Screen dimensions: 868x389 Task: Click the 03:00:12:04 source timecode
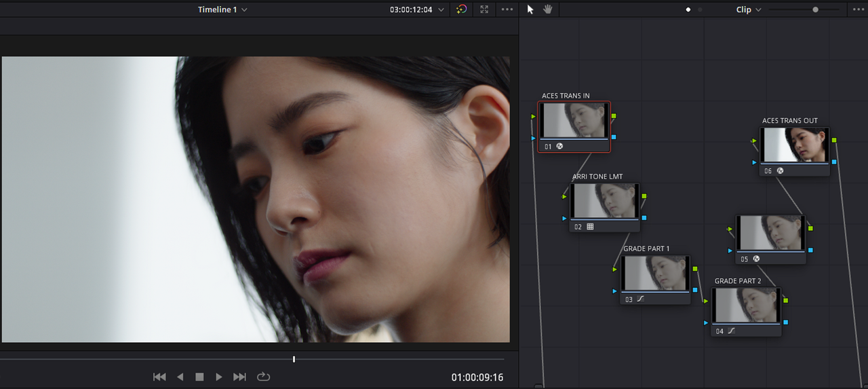(x=411, y=10)
